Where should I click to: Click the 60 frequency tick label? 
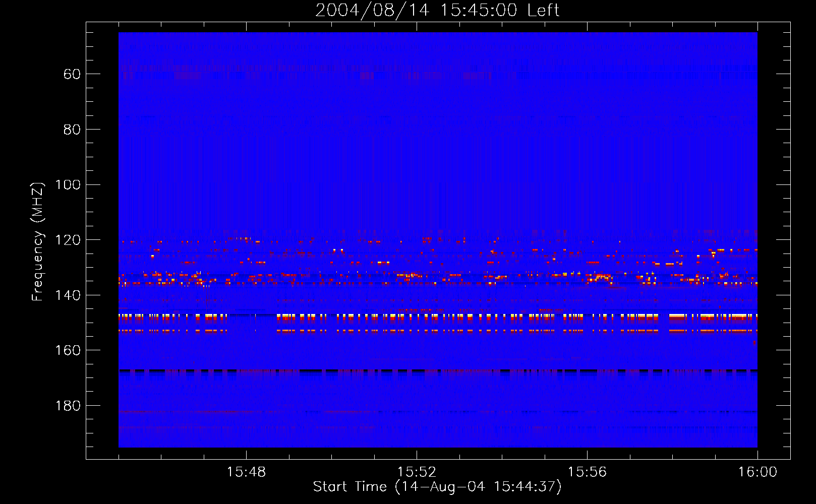coord(72,74)
